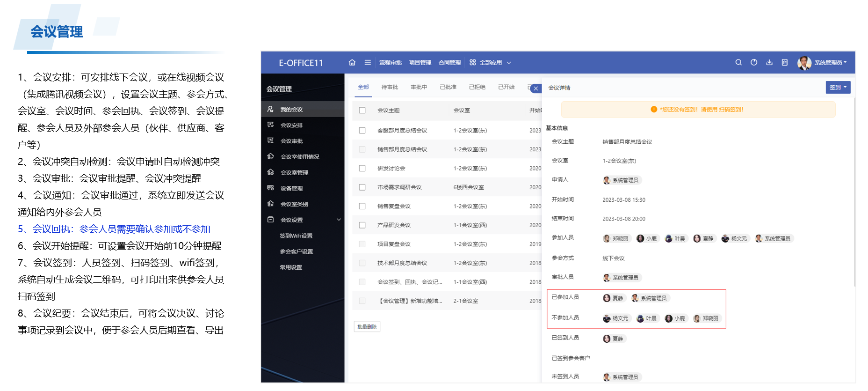Screen dimensions: 868x391
Task: Click the 批量删除 button
Action: coord(367,326)
